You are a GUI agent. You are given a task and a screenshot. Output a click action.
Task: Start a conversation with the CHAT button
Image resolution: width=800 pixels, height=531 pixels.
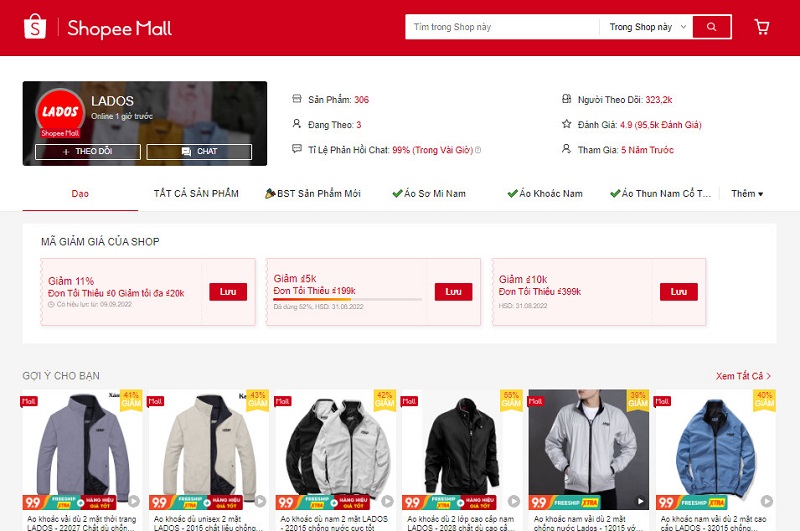[x=199, y=152]
